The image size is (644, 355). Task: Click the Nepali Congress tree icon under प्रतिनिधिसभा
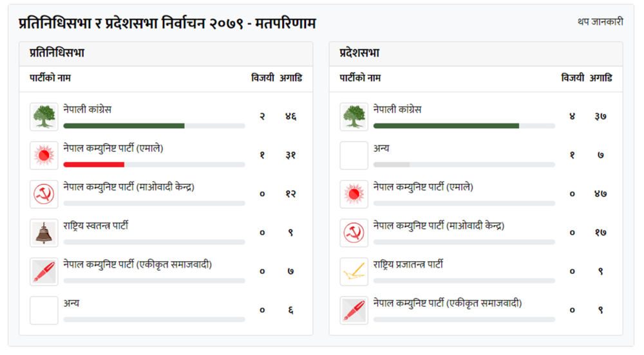point(44,117)
